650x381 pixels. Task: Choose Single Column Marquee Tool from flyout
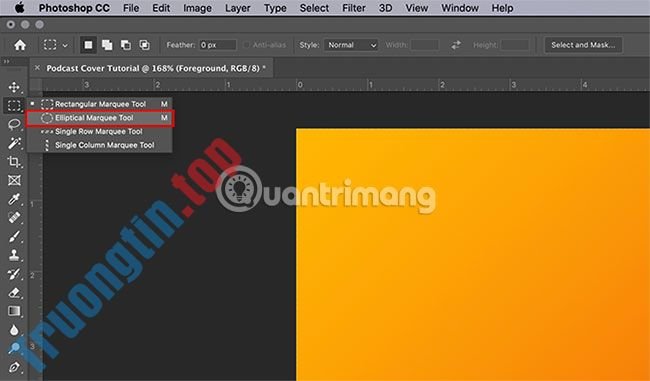[x=99, y=145]
